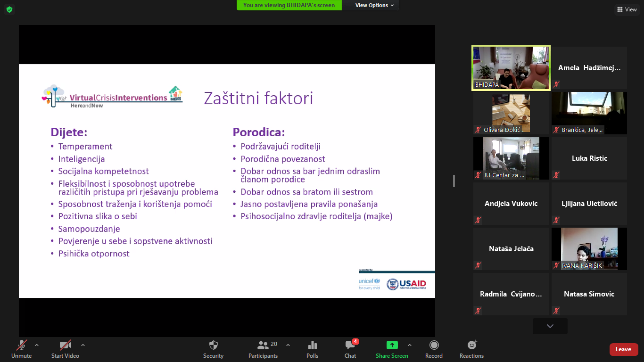Toggle Start Video camera on

point(65,349)
